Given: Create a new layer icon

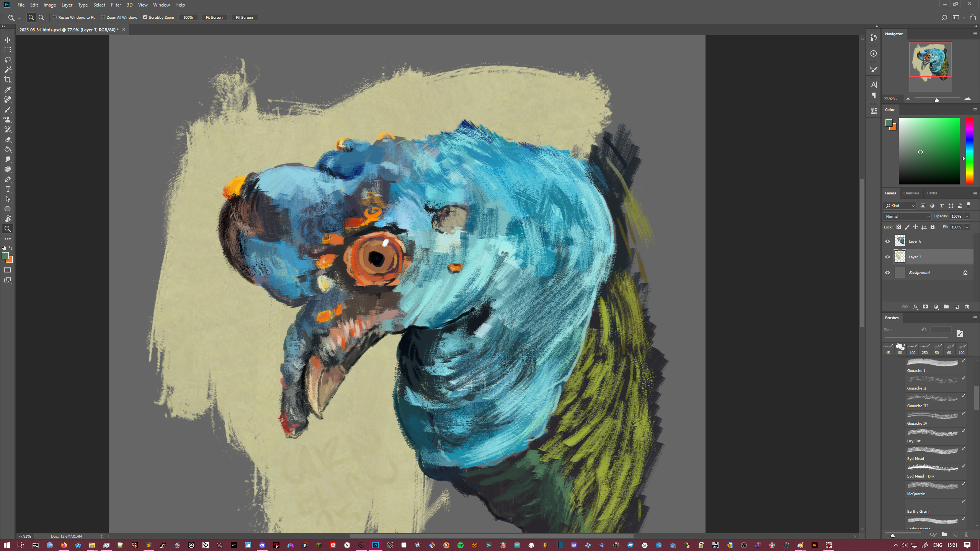Looking at the screenshot, I should pyautogui.click(x=956, y=307).
